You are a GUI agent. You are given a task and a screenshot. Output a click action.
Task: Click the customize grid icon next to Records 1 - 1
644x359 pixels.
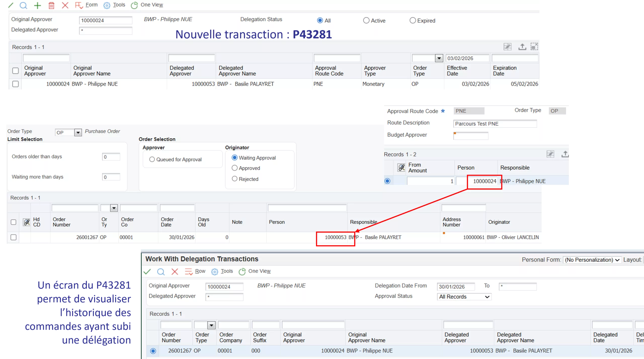click(x=507, y=47)
